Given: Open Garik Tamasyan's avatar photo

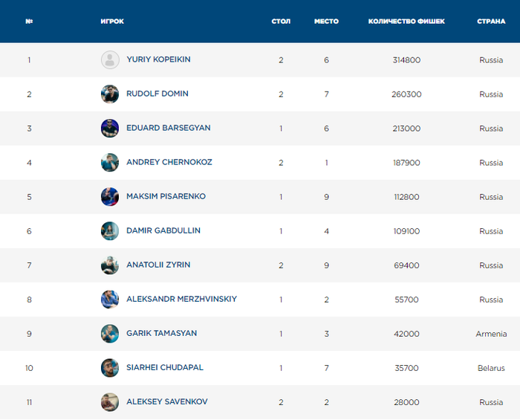Looking at the screenshot, I should pyautogui.click(x=110, y=334).
